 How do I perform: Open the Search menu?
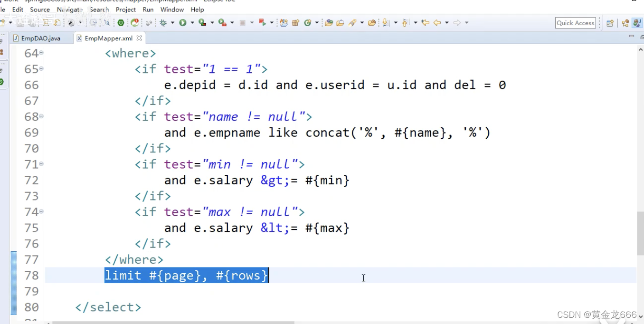[x=99, y=10]
